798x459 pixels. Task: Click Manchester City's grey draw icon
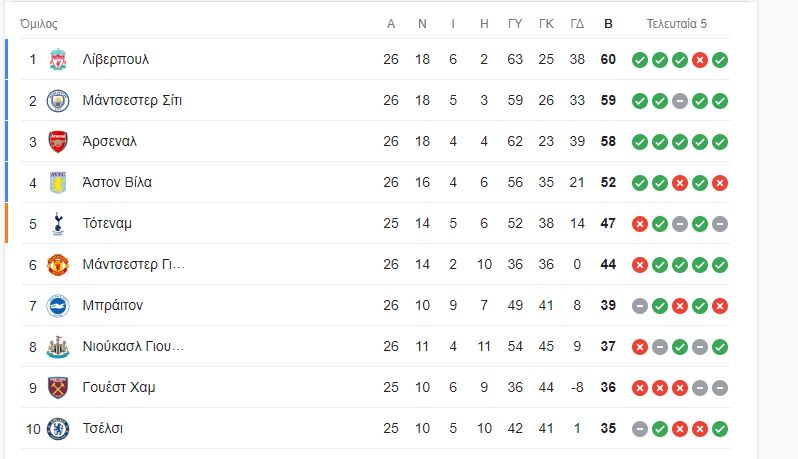[680, 101]
